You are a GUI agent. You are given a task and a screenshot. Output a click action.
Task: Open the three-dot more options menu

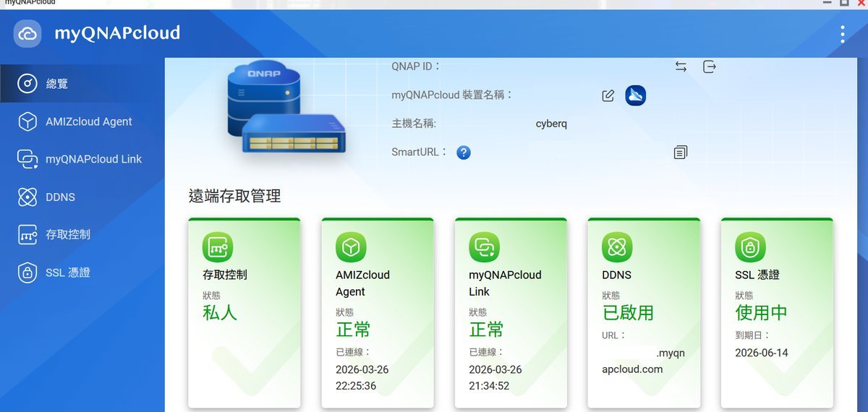pos(843,34)
